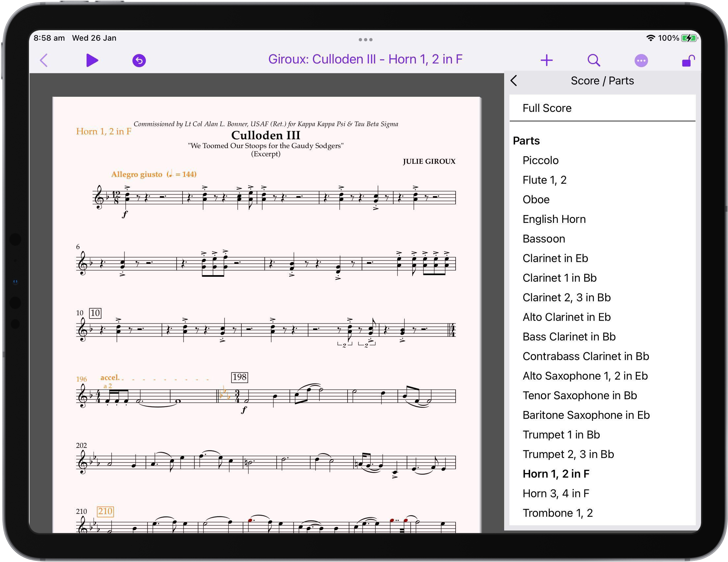Close the Score / Parts panel using back chevron

tap(514, 81)
